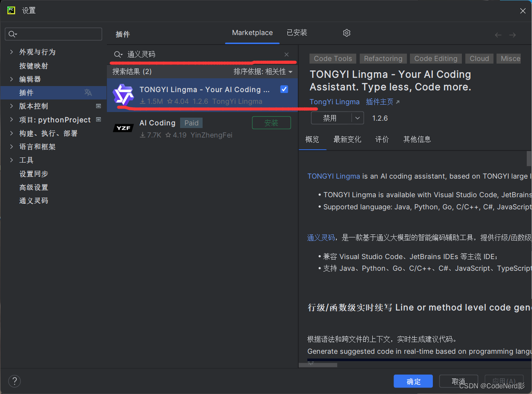The width and height of the screenshot is (532, 394).
Task: Expand the 构建、执行、部署 node
Action: pos(11,133)
